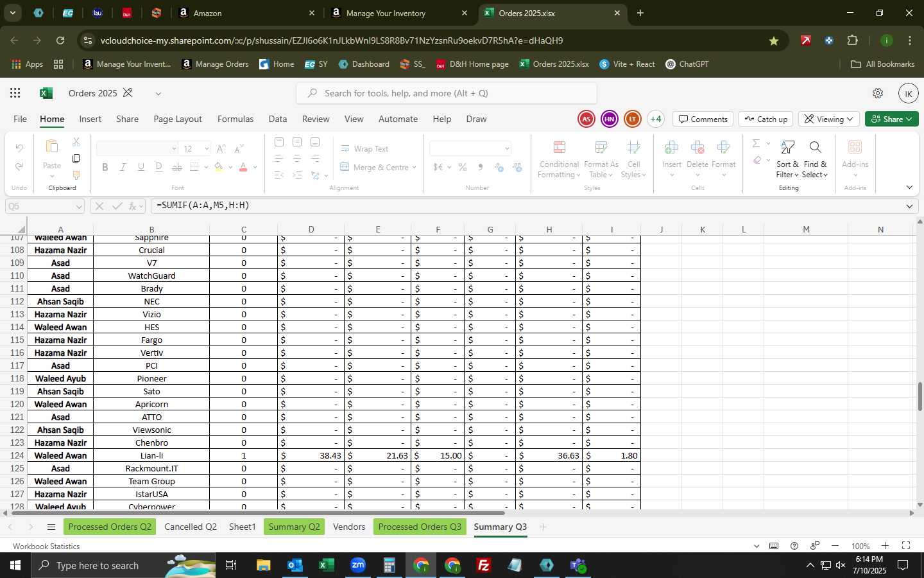Open the Manage Orders bookmark
The width and height of the screenshot is (924, 578).
215,64
